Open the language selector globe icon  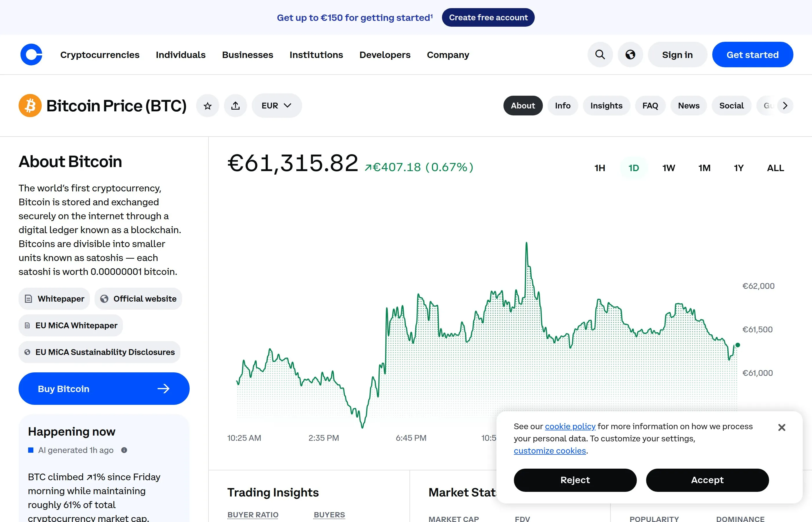pyautogui.click(x=630, y=55)
